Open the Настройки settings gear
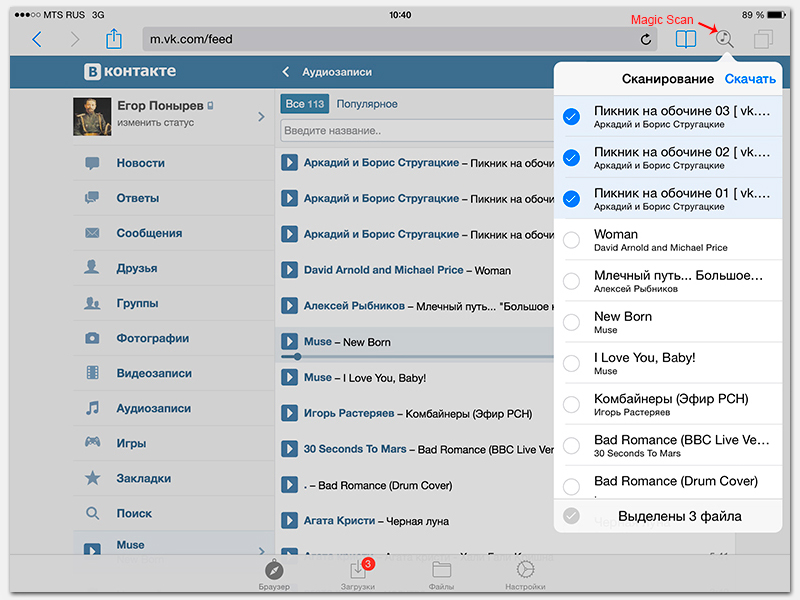This screenshot has width=800, height=600. (525, 574)
